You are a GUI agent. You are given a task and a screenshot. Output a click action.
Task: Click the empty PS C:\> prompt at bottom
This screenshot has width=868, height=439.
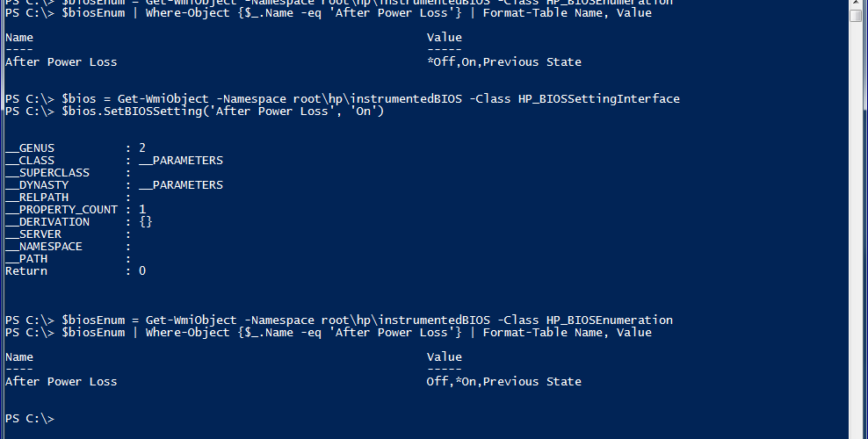30,419
